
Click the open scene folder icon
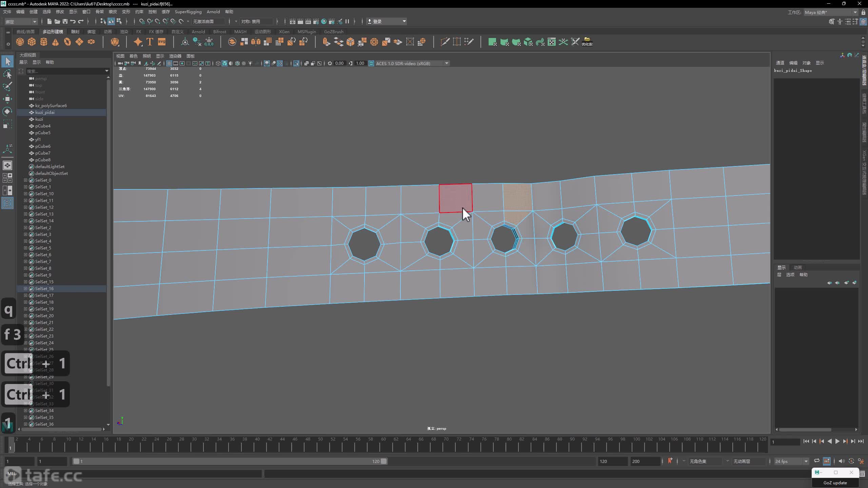tap(57, 21)
